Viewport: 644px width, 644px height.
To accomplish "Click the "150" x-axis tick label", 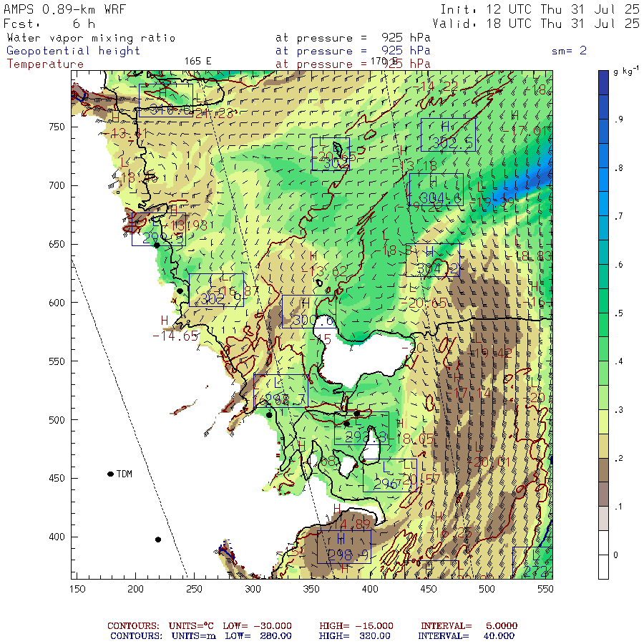I will click(x=77, y=589).
